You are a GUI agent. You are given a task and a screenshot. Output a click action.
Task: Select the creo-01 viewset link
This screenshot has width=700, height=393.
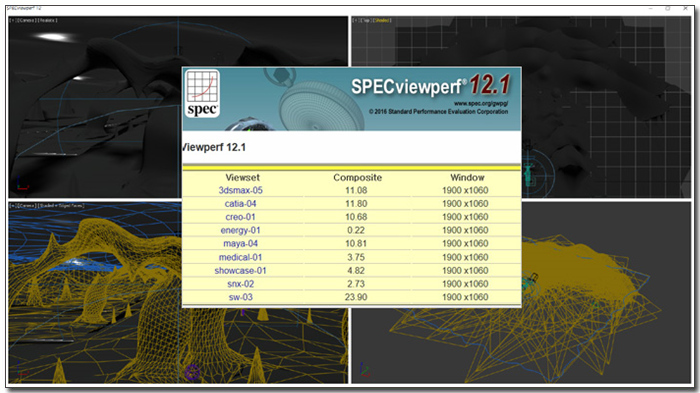pyautogui.click(x=240, y=217)
